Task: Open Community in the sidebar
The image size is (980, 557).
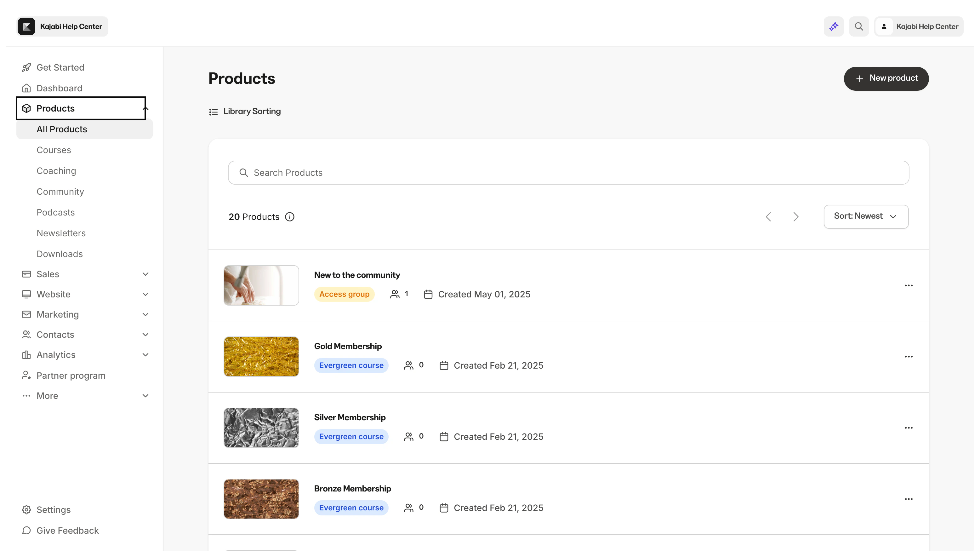Action: click(60, 192)
